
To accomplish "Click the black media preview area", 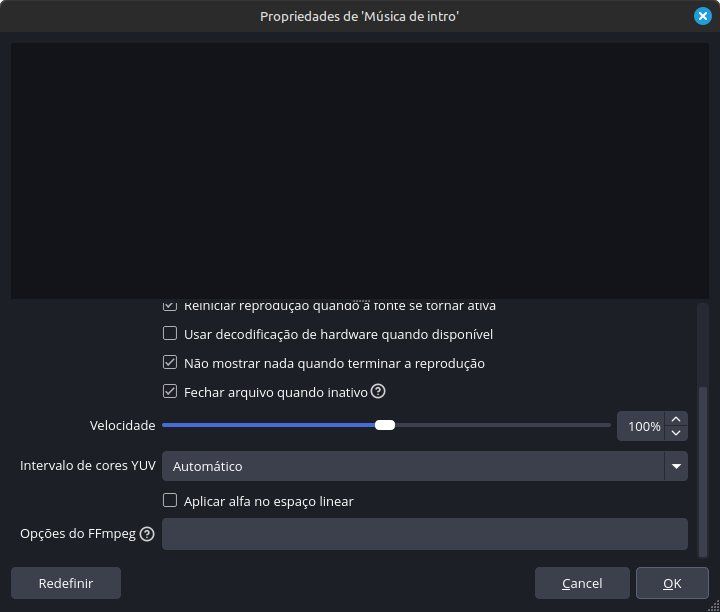I will (360, 171).
